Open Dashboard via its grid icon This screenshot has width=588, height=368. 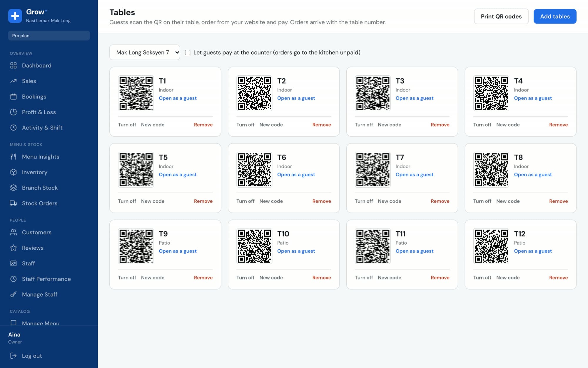14,65
